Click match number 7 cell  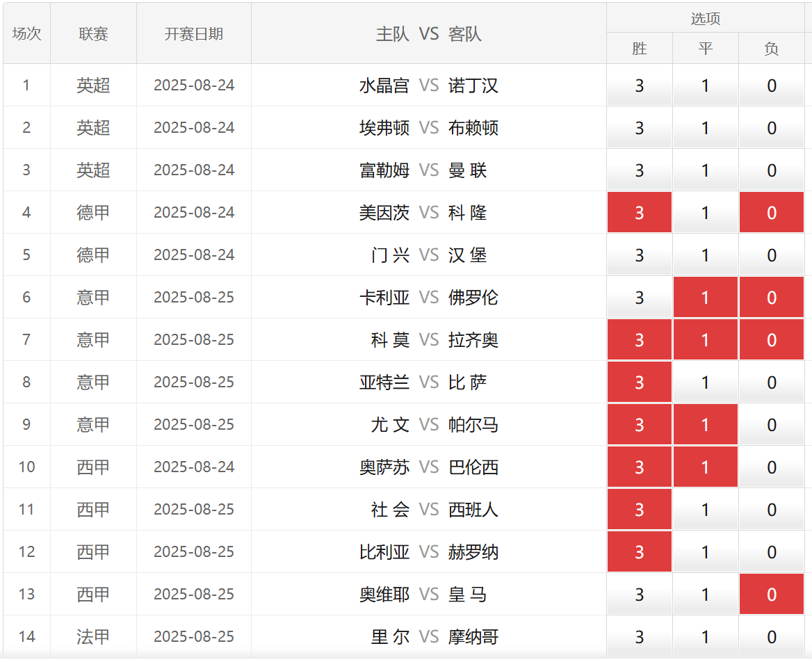27,340
